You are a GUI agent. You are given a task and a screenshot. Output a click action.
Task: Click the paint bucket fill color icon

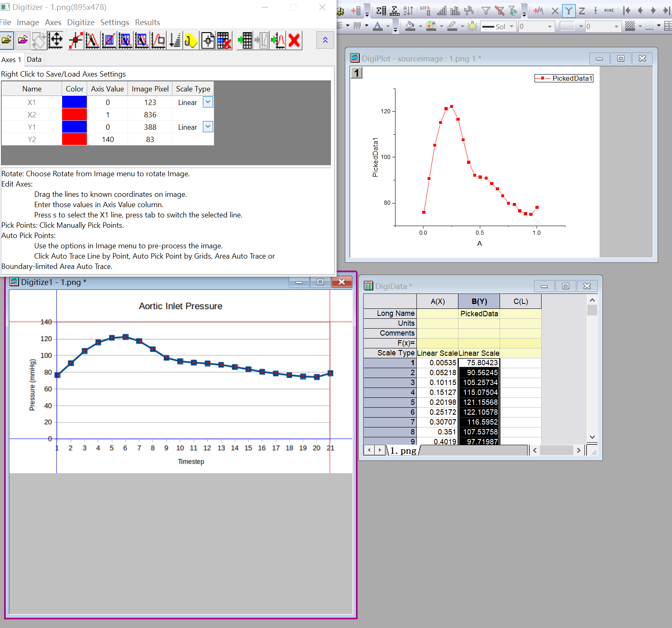pyautogui.click(x=410, y=26)
